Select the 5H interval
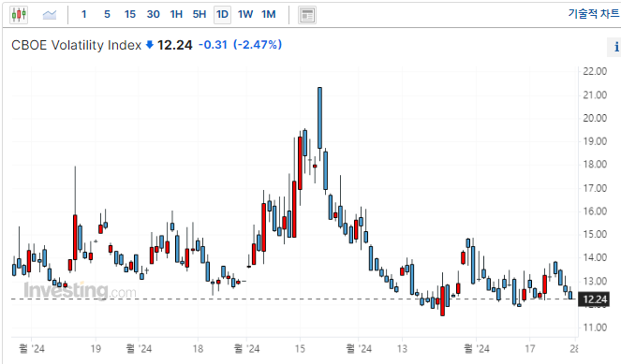621x364 pixels. point(200,15)
